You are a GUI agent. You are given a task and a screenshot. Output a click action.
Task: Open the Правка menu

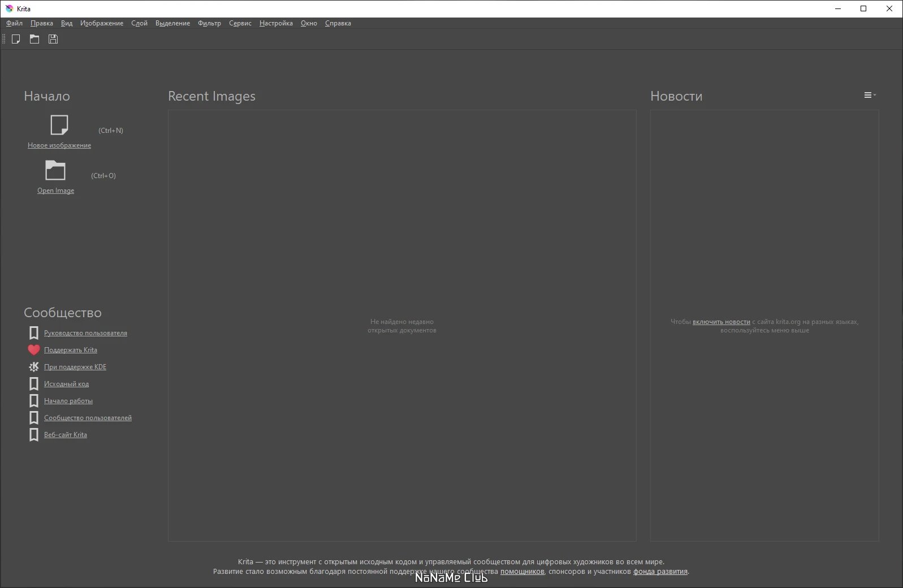pyautogui.click(x=42, y=23)
